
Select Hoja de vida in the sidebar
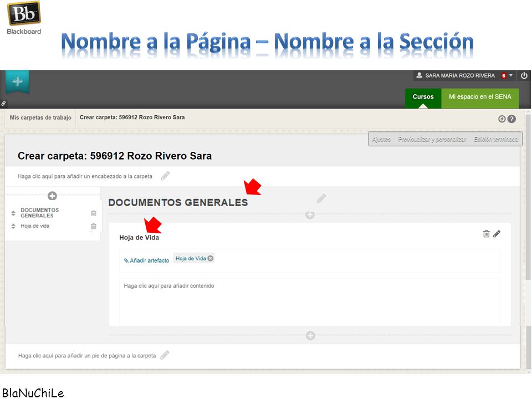35,226
